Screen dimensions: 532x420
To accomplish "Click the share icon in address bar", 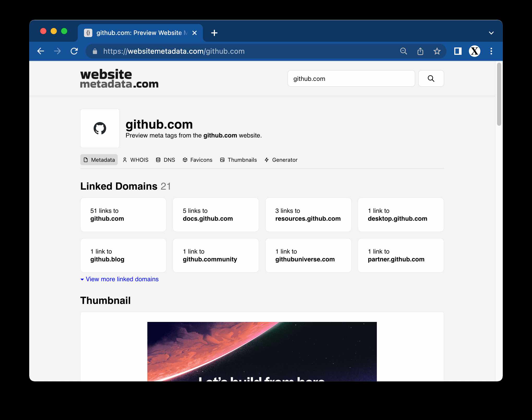I will pos(420,51).
